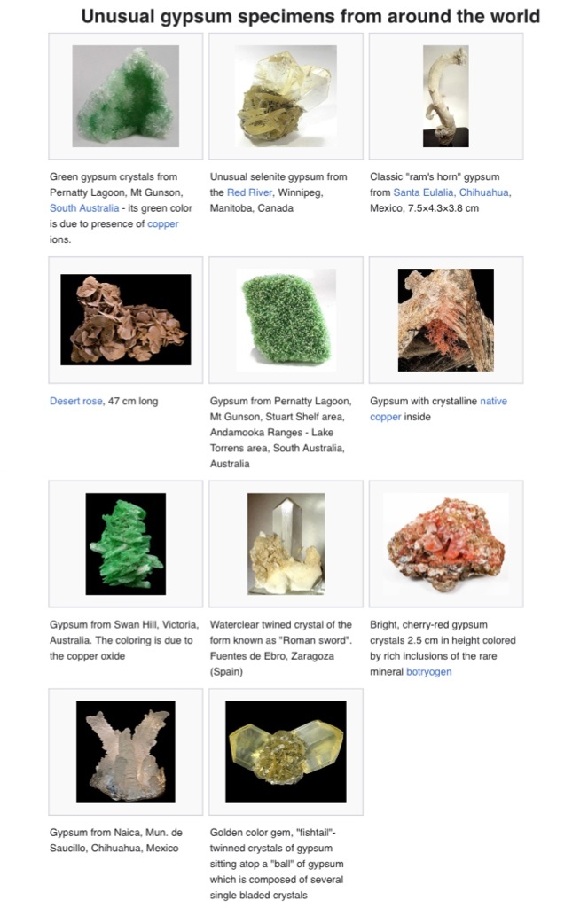
Task: Open the green Mt Gunson gypsum slab image
Action: 286,319
